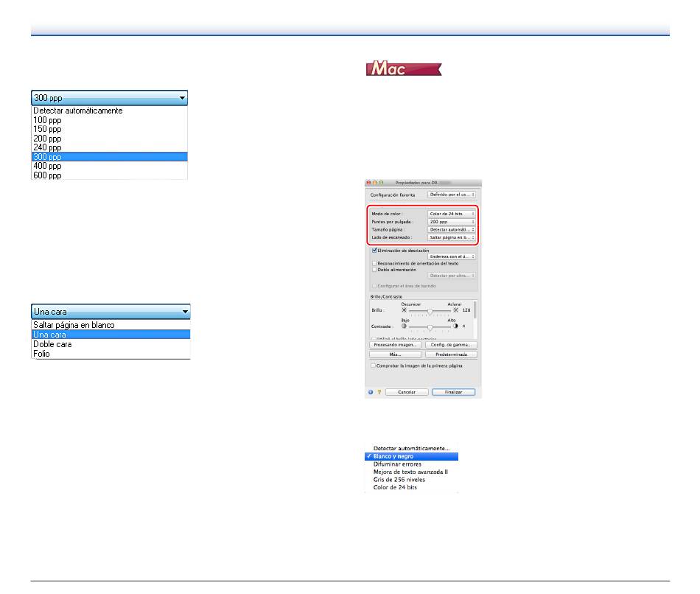Click the yellow help question mark icon
The width and height of the screenshot is (700, 594).
pyautogui.click(x=379, y=392)
